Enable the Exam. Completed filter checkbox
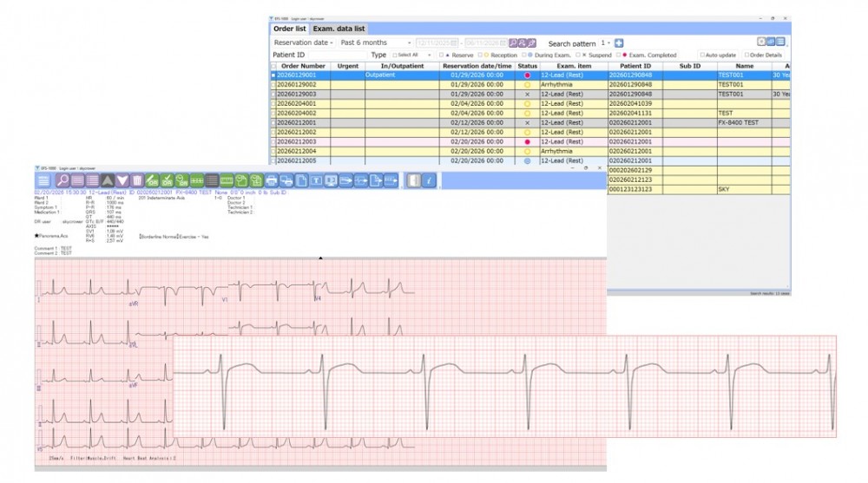Screen dimensions: 868x483 click(619, 55)
